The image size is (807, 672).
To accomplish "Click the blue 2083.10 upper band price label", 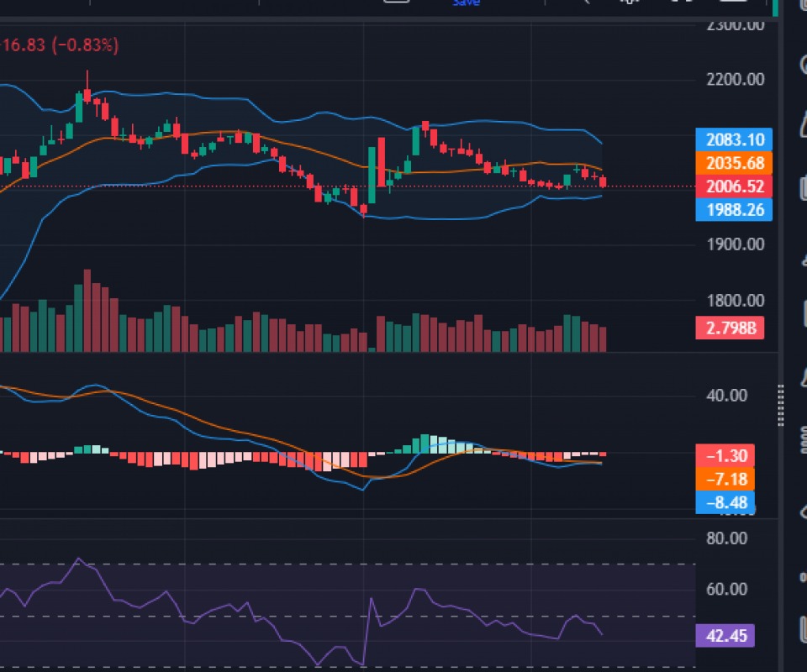I will 734,139.
